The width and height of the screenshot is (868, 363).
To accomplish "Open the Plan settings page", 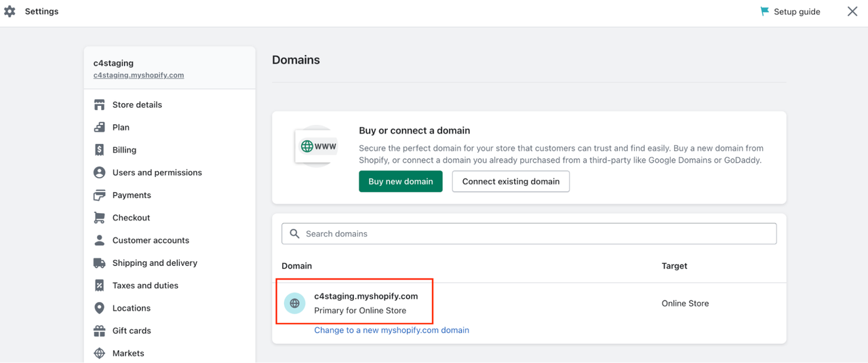I will pos(121,128).
